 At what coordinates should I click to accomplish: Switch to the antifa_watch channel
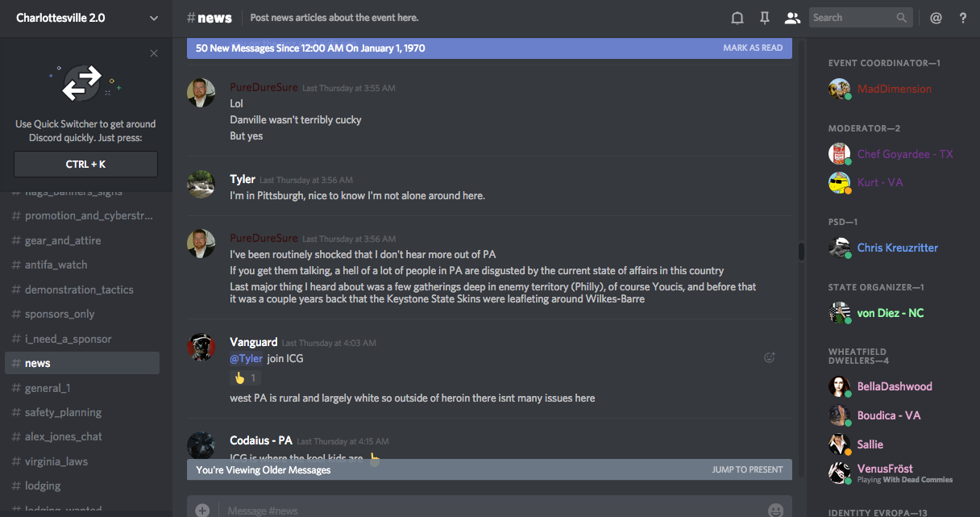tap(56, 265)
